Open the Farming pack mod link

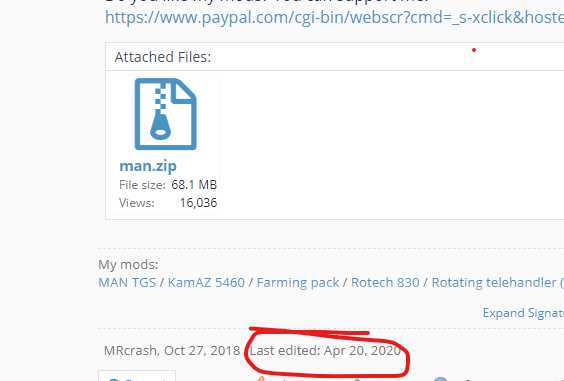pyautogui.click(x=298, y=282)
